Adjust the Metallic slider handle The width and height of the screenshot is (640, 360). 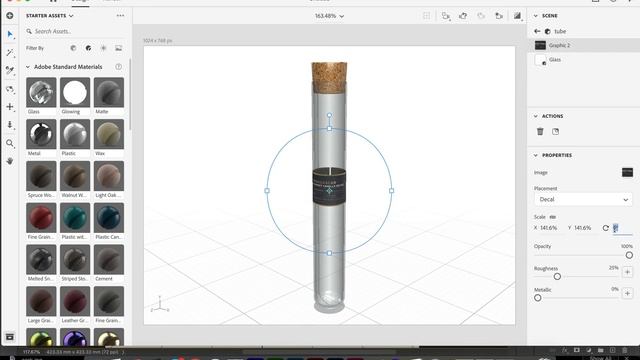pos(538,298)
